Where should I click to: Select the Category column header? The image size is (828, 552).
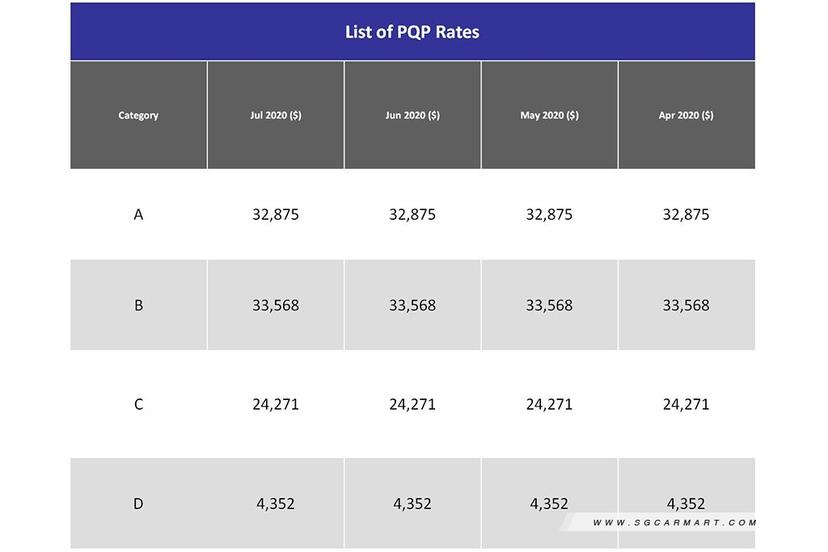[x=138, y=115]
